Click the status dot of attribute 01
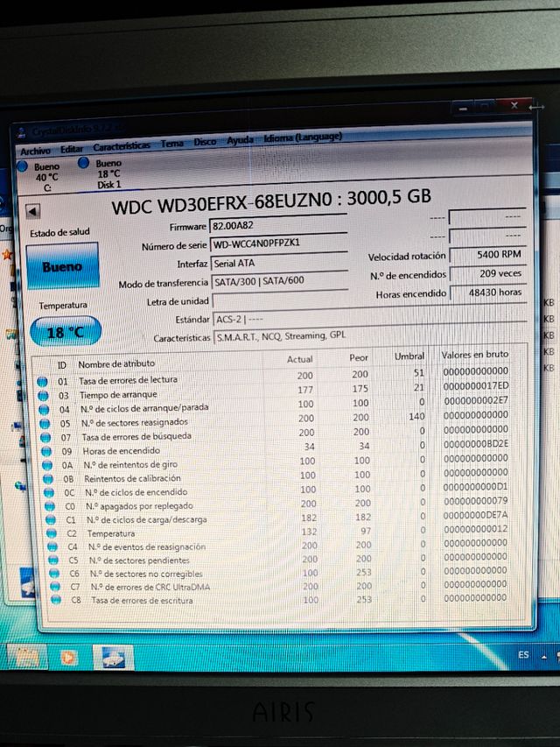 point(42,382)
